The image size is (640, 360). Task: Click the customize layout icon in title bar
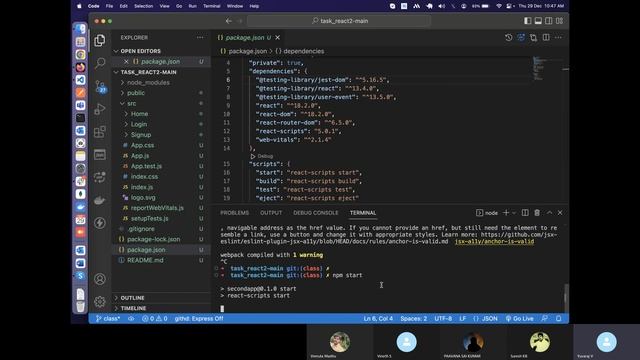point(560,21)
